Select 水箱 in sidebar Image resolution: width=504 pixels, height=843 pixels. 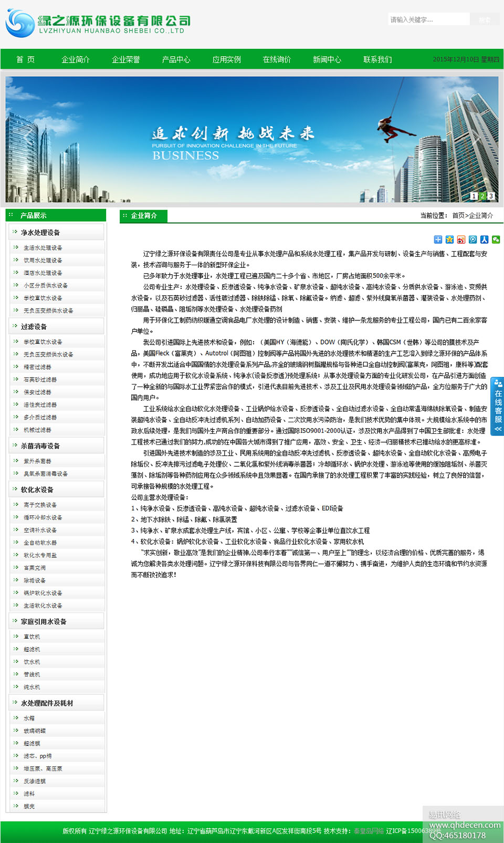29,718
